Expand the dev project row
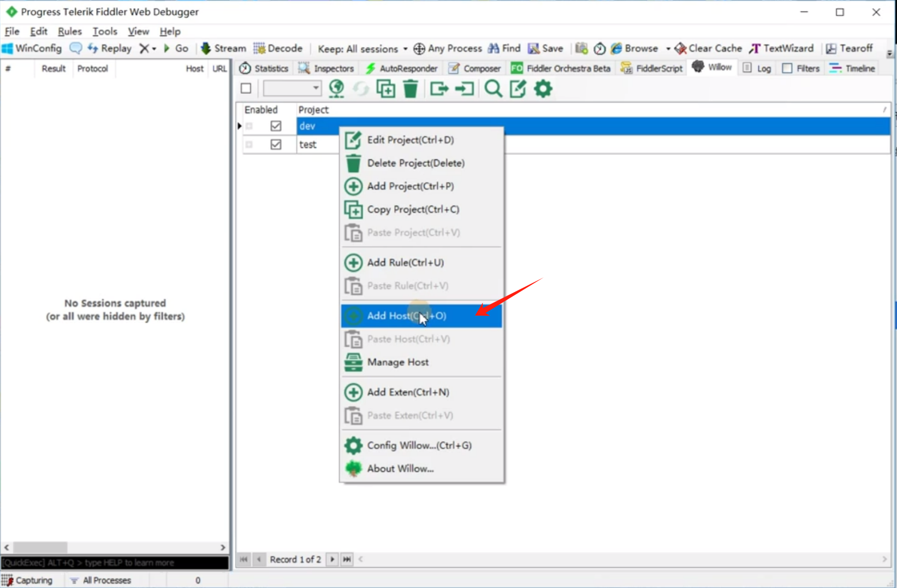897x588 pixels. point(250,126)
